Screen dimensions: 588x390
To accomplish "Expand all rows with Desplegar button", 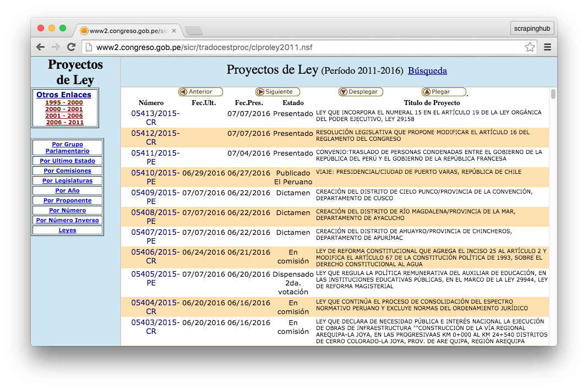I will [x=361, y=92].
